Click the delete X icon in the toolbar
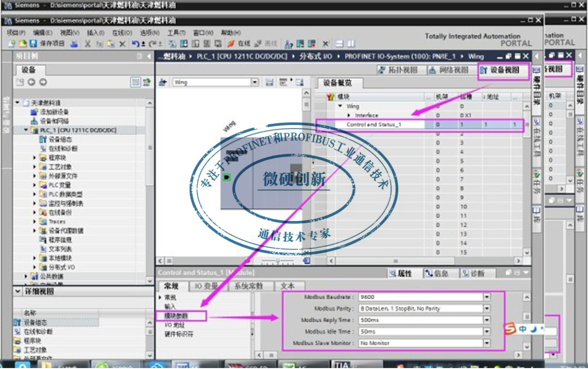This screenshot has height=369, width=588. [x=122, y=44]
